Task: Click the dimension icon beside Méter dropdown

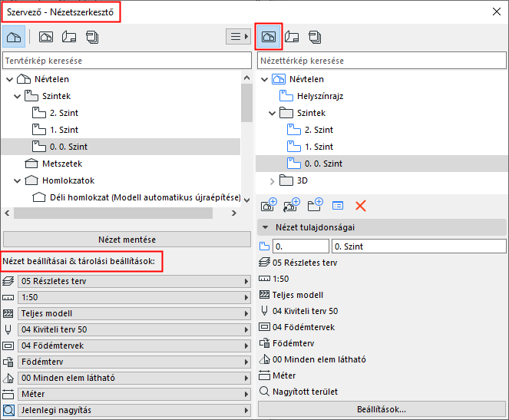Action: pos(8,394)
